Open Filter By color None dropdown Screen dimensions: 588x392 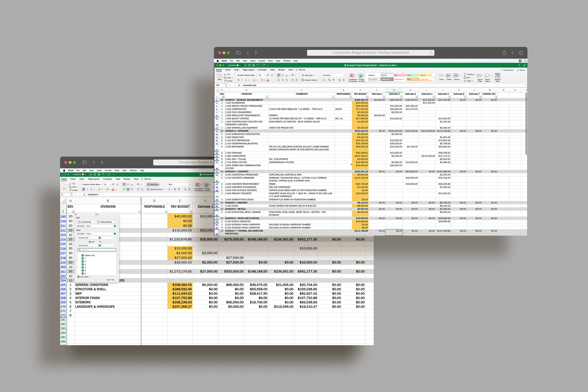tap(101, 234)
